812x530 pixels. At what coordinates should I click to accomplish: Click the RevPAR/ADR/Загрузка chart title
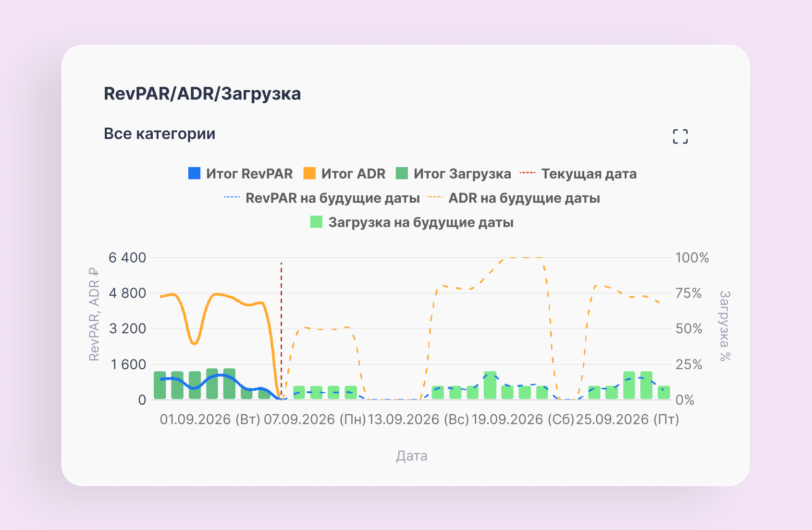pyautogui.click(x=202, y=94)
